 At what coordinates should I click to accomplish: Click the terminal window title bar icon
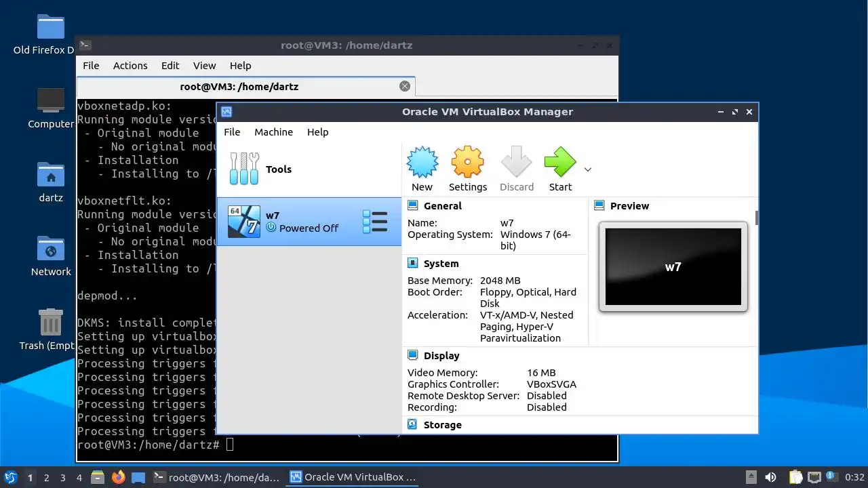85,45
